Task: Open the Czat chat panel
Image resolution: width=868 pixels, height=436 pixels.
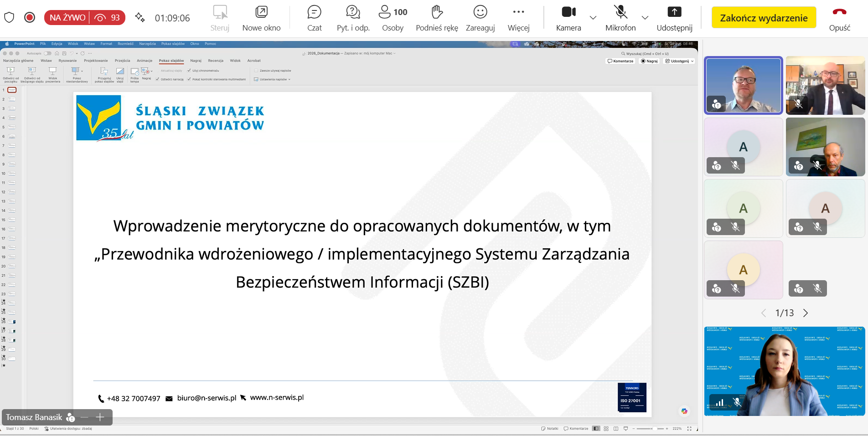Action: [x=314, y=18]
